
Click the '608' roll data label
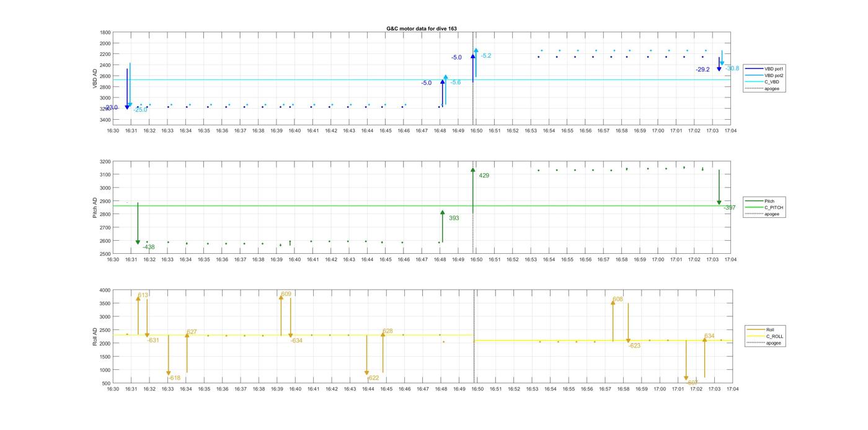(x=618, y=299)
